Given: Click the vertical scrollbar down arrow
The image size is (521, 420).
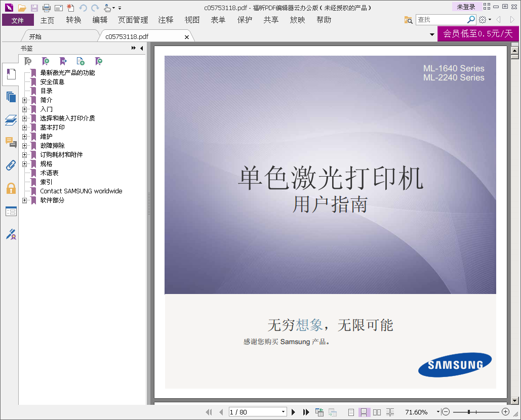Looking at the screenshot, I should click(515, 401).
